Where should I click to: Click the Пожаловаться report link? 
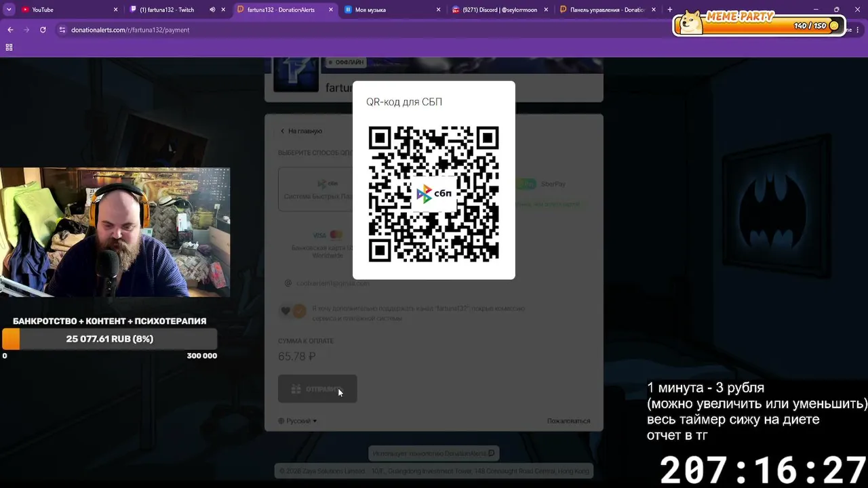[x=568, y=421]
